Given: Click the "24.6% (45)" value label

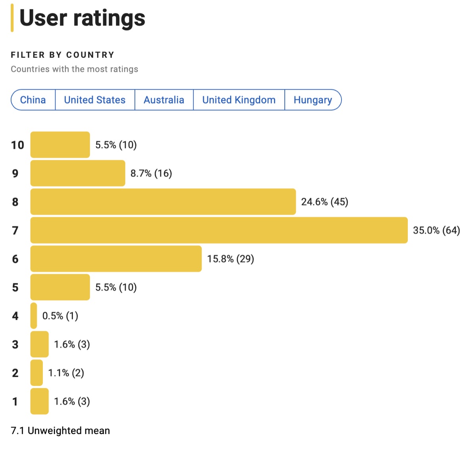Looking at the screenshot, I should click(x=324, y=202).
